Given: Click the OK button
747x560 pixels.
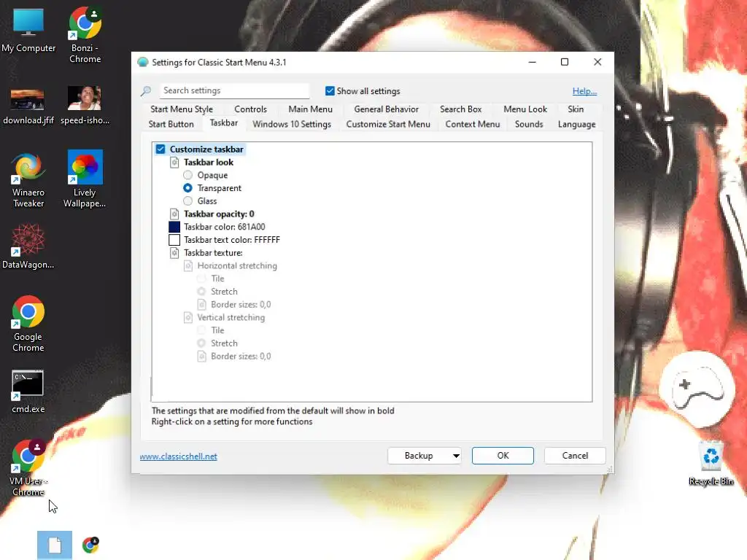Looking at the screenshot, I should click(x=503, y=456).
